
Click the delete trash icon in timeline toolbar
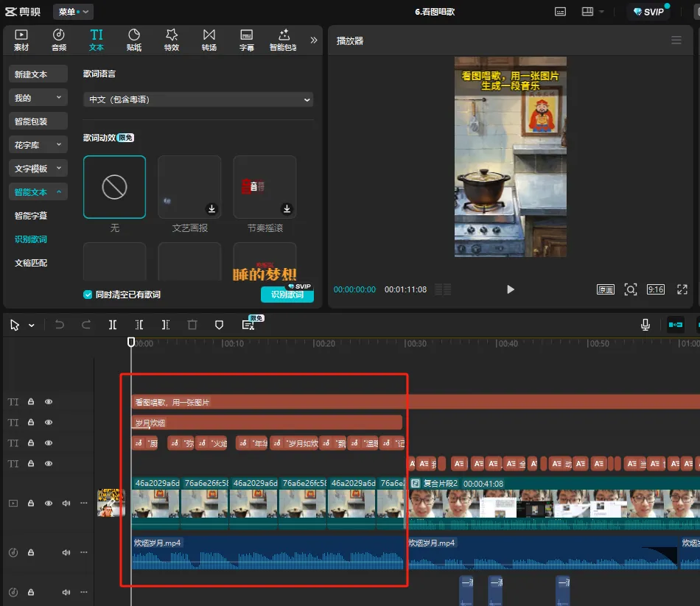tap(192, 325)
